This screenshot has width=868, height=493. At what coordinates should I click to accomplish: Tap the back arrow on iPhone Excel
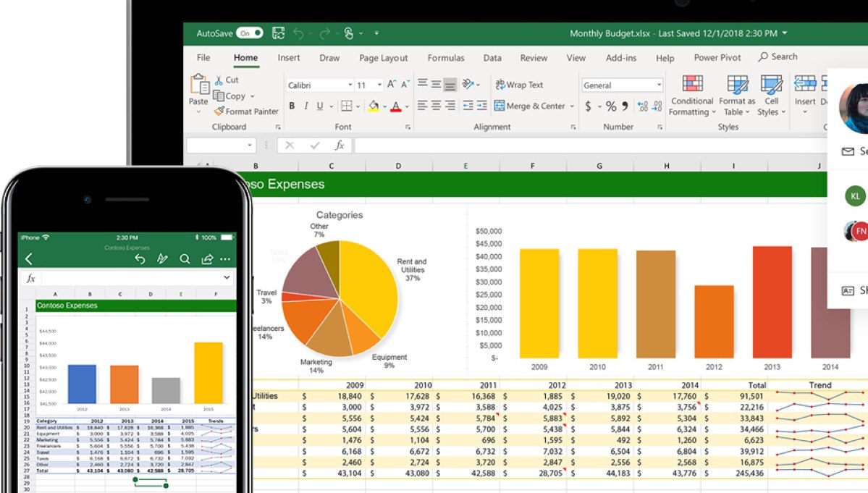coord(29,259)
